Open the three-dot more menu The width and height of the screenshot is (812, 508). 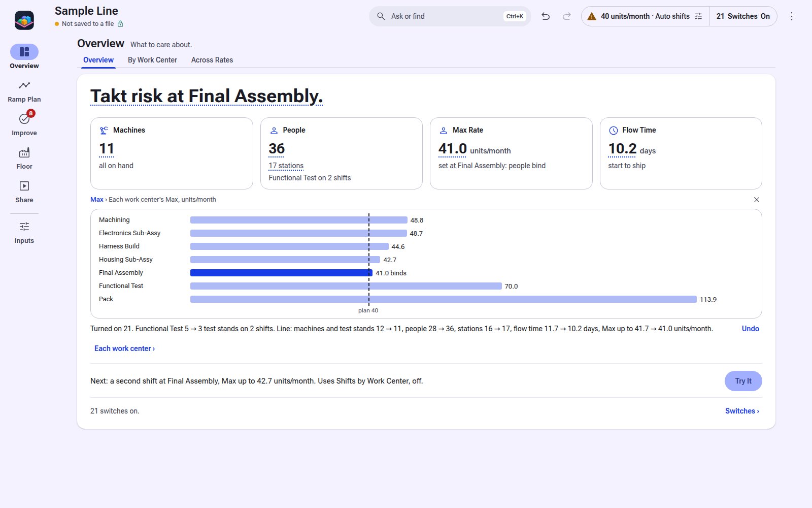click(x=792, y=16)
